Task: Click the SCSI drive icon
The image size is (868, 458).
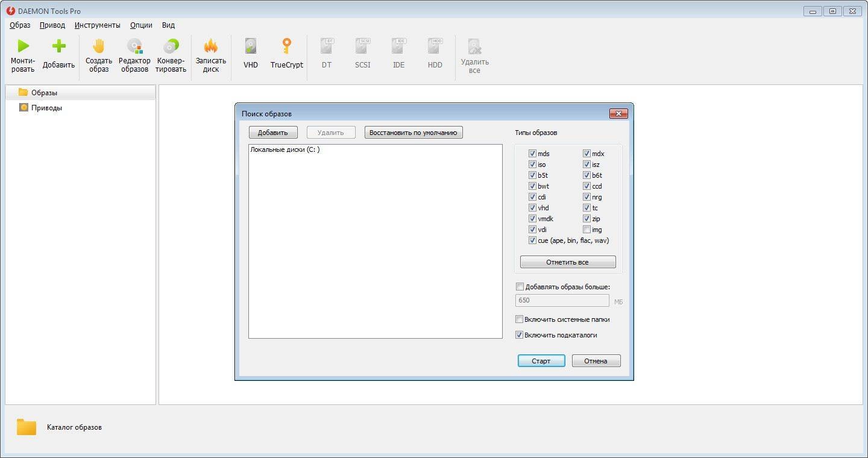Action: (x=363, y=46)
